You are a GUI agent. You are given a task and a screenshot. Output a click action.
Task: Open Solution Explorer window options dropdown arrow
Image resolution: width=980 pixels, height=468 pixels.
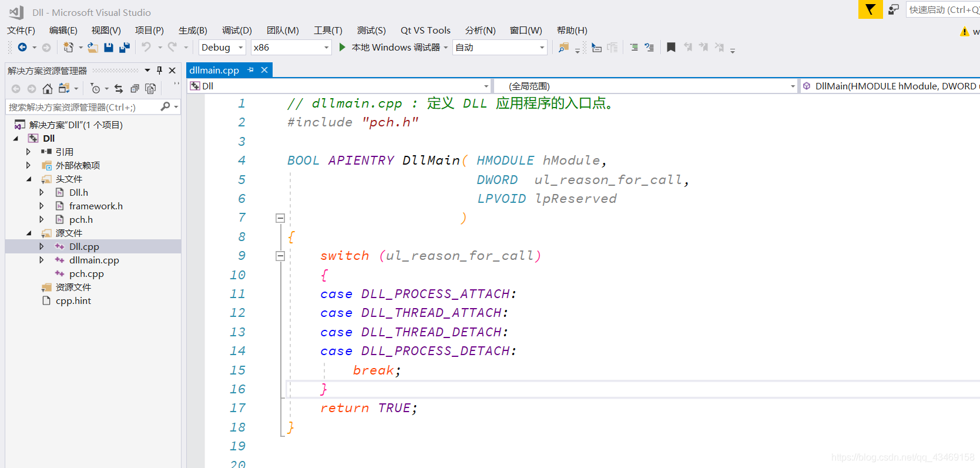[147, 71]
